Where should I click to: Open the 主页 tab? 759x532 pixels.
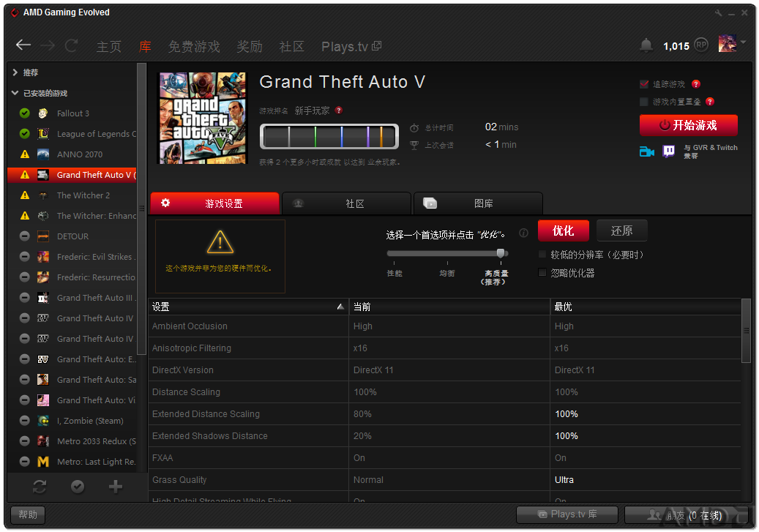(x=109, y=47)
